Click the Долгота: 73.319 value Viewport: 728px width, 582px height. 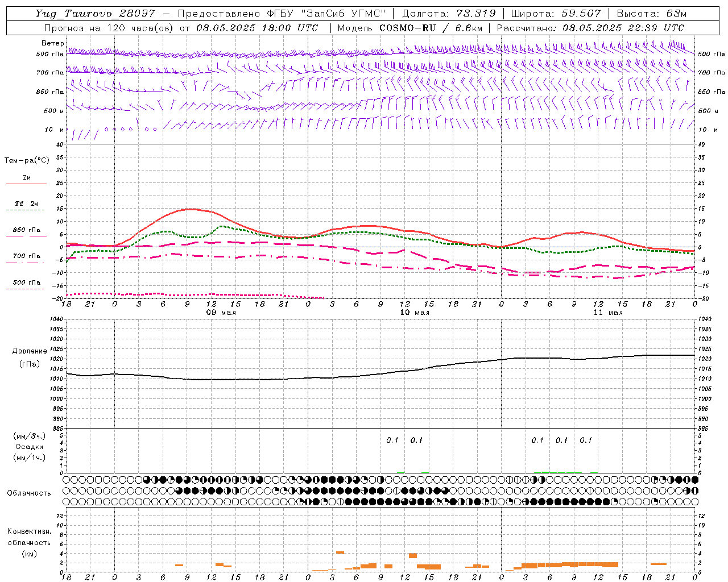pos(449,14)
